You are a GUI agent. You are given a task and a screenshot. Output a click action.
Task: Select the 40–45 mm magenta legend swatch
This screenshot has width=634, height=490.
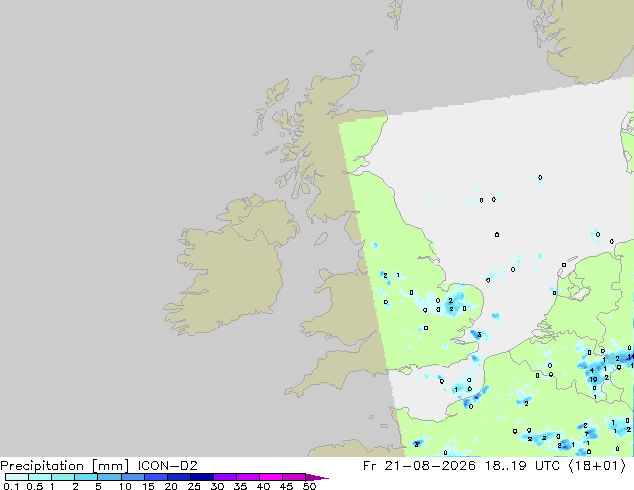click(271, 477)
